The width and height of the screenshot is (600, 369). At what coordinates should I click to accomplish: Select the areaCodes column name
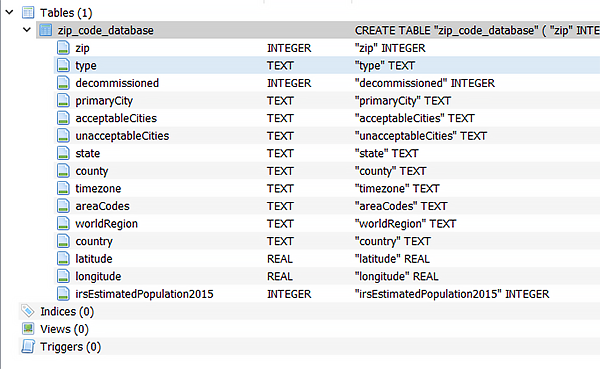click(103, 206)
